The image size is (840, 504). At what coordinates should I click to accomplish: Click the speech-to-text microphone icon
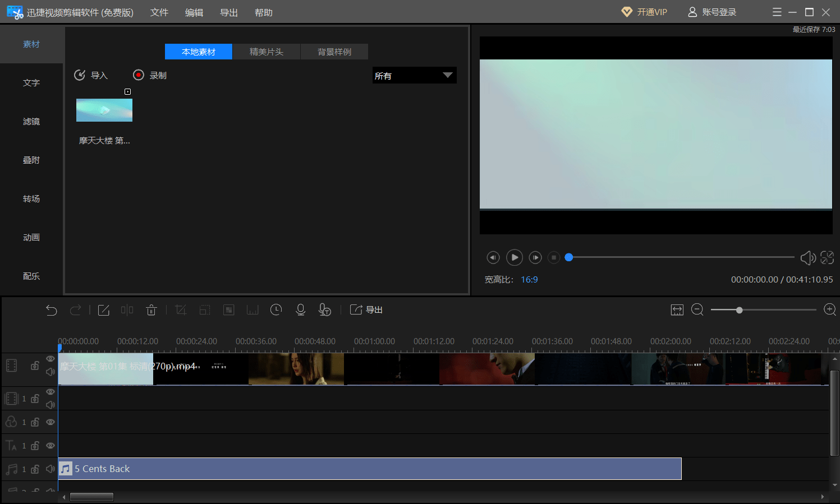pyautogui.click(x=325, y=310)
